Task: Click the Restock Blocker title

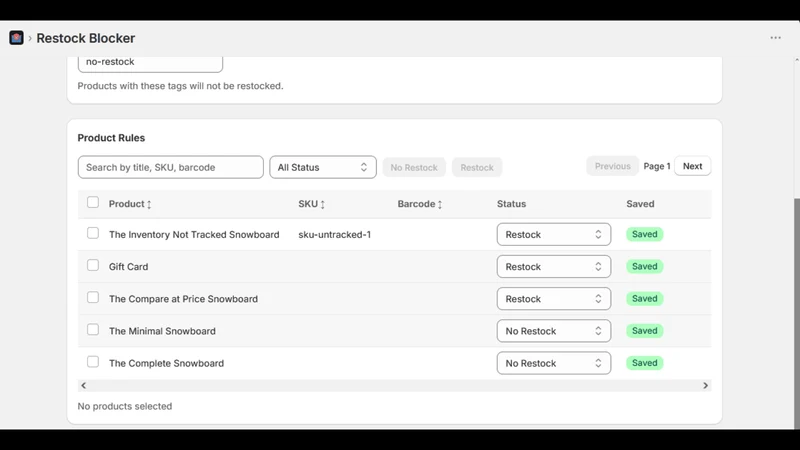Action: click(x=86, y=38)
